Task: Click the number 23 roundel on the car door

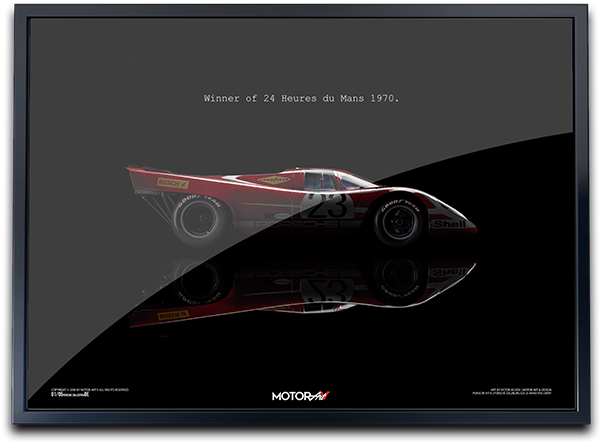Action: point(327,205)
